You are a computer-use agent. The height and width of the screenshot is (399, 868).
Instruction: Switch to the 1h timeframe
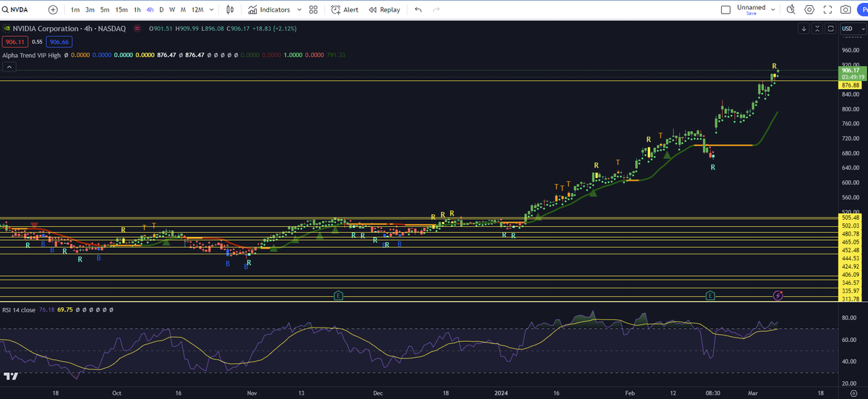pos(137,10)
